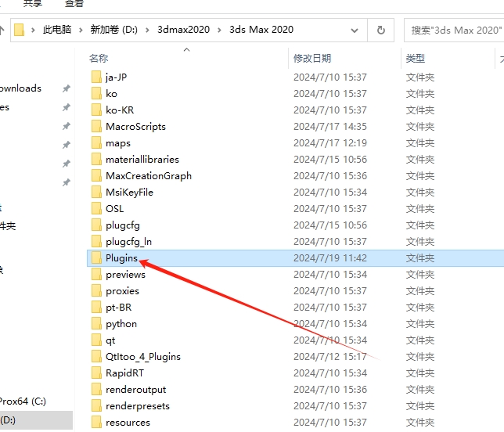Click the resources folder name
504x432 pixels.
[128, 423]
